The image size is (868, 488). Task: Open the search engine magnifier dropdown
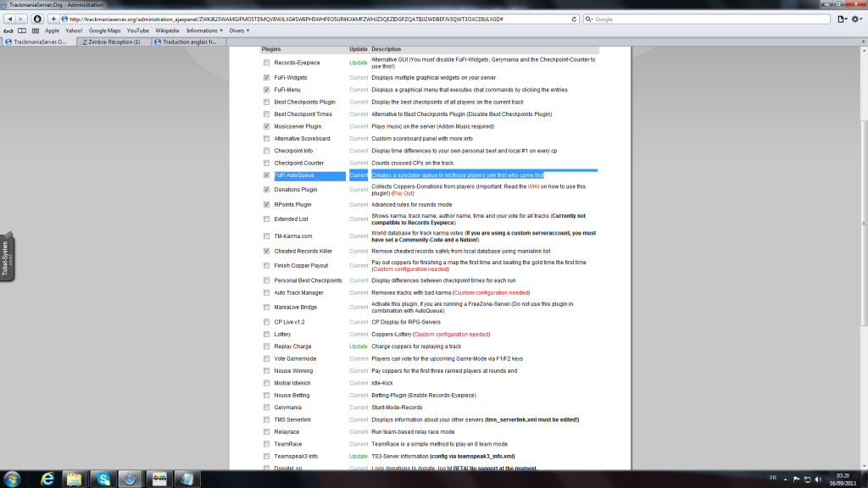coord(589,19)
